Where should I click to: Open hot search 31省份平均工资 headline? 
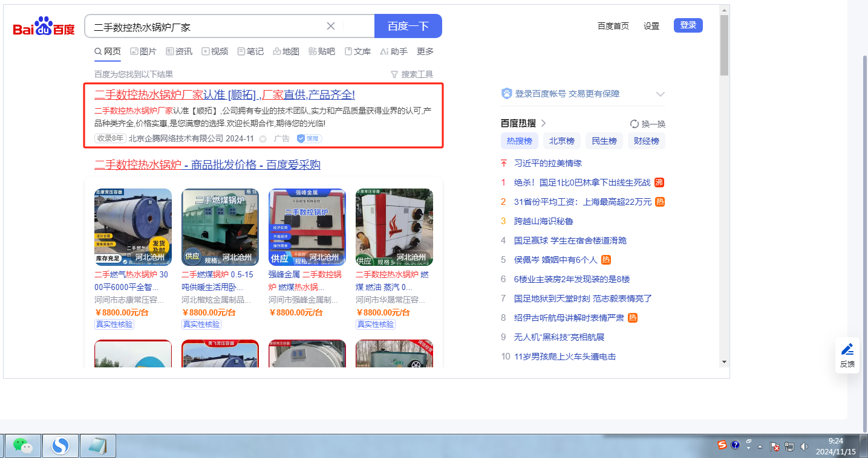pyautogui.click(x=583, y=202)
